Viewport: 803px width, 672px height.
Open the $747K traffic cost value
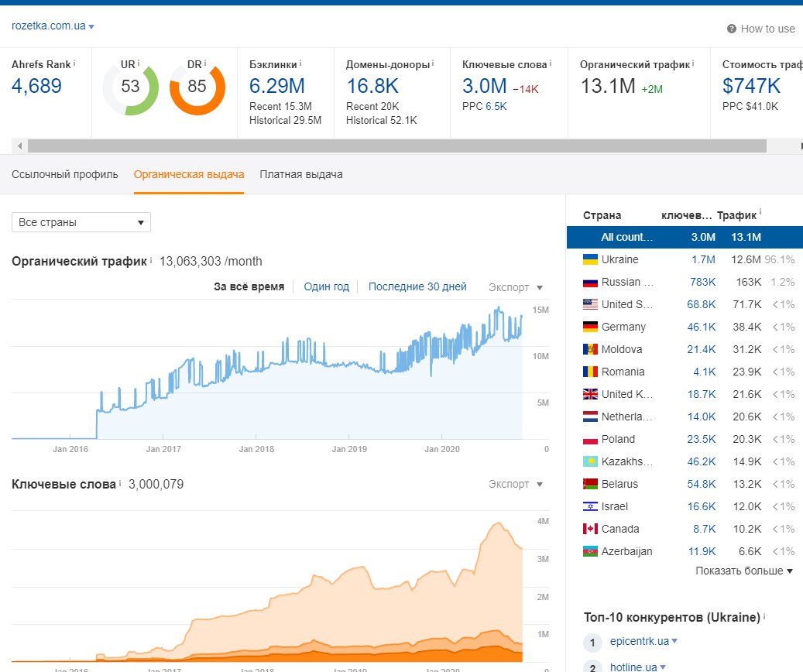click(751, 86)
